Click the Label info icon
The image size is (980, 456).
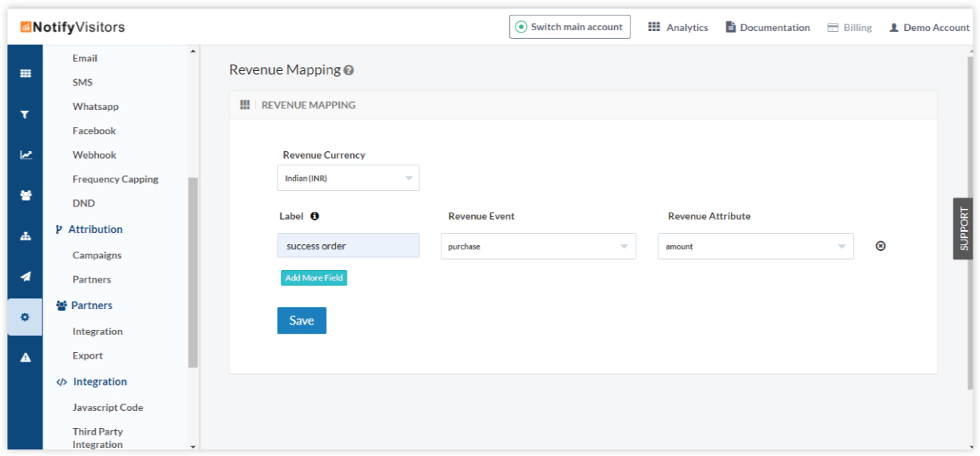point(315,216)
